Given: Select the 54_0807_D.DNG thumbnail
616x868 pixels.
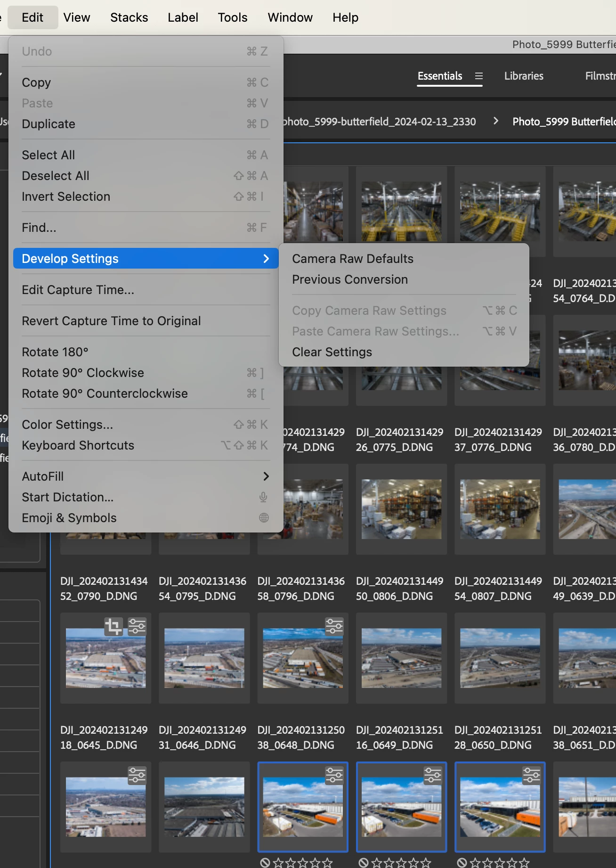Looking at the screenshot, I should pyautogui.click(x=500, y=509).
